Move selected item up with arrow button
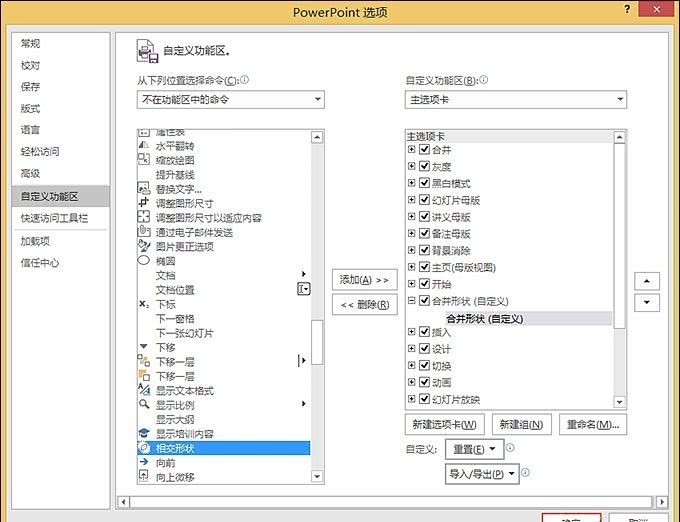680x522 pixels. (647, 281)
